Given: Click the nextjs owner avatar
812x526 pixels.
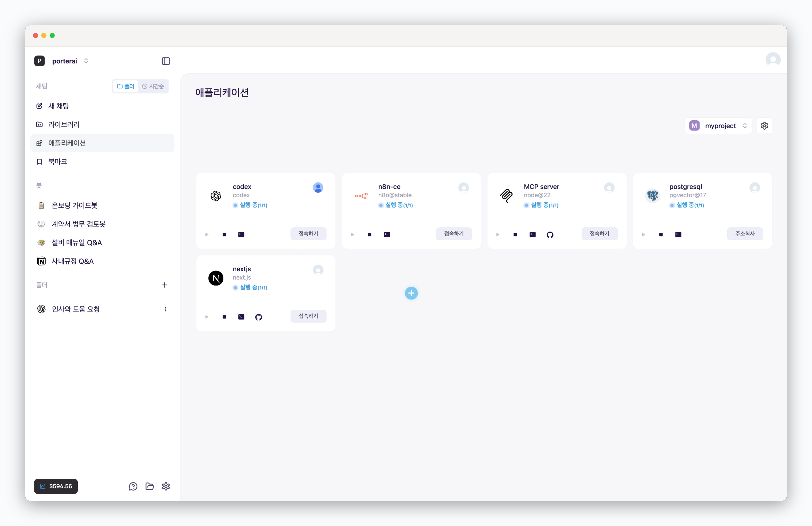Looking at the screenshot, I should point(318,270).
